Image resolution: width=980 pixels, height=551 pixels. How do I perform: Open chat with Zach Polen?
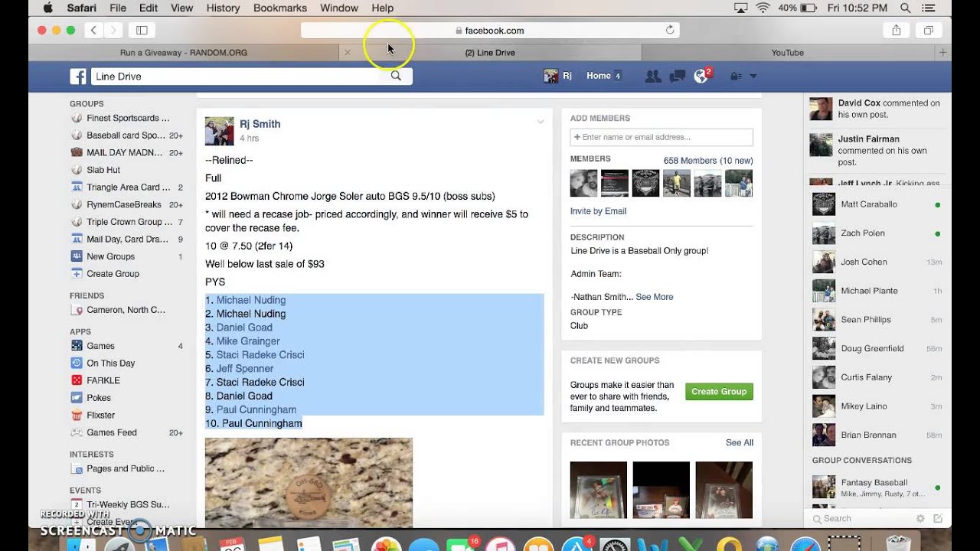pos(877,233)
